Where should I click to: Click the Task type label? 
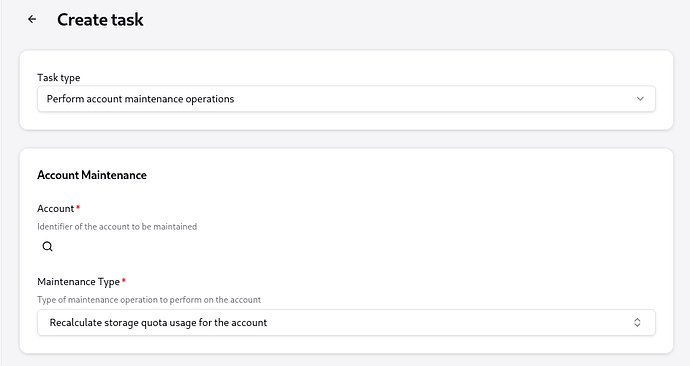(x=59, y=77)
